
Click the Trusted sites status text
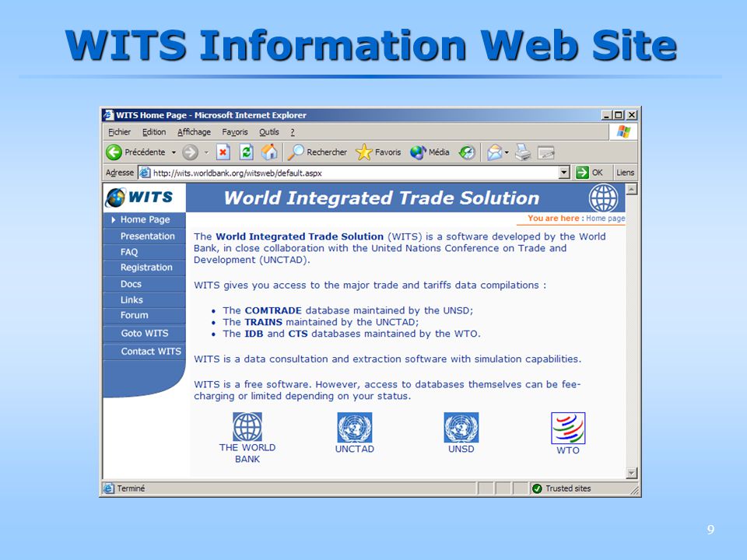568,488
